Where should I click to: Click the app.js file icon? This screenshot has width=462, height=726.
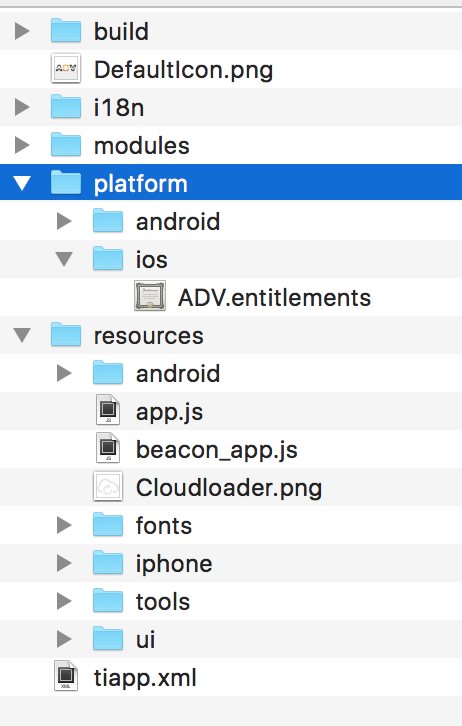pos(108,411)
